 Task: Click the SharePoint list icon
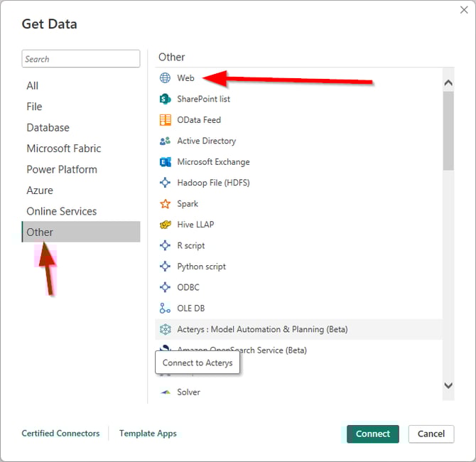click(x=165, y=99)
